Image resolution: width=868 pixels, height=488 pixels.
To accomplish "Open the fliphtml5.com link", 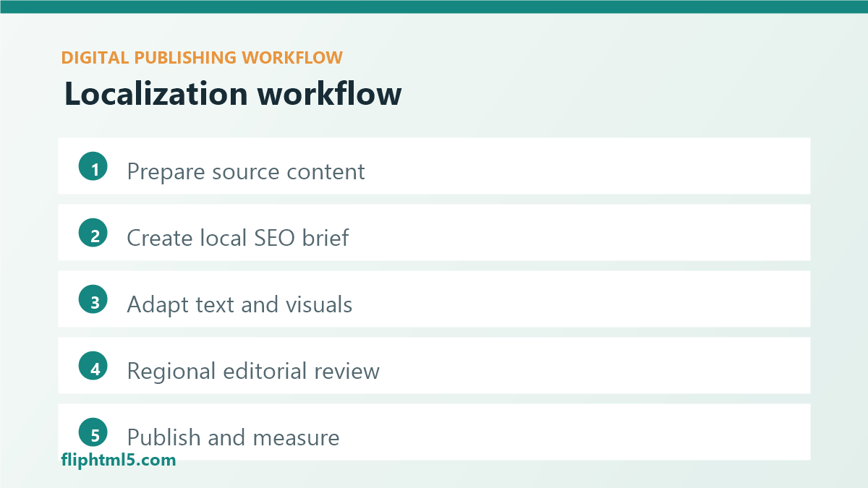I will pyautogui.click(x=119, y=459).
